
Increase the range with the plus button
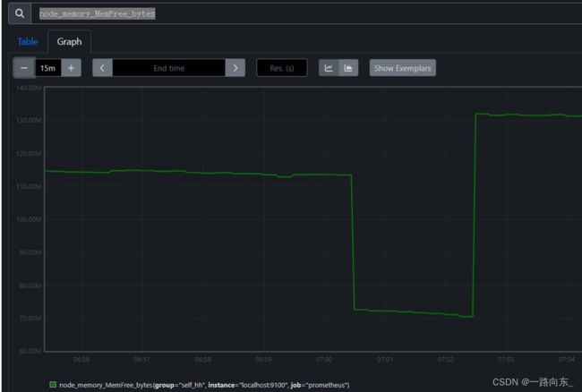click(71, 68)
